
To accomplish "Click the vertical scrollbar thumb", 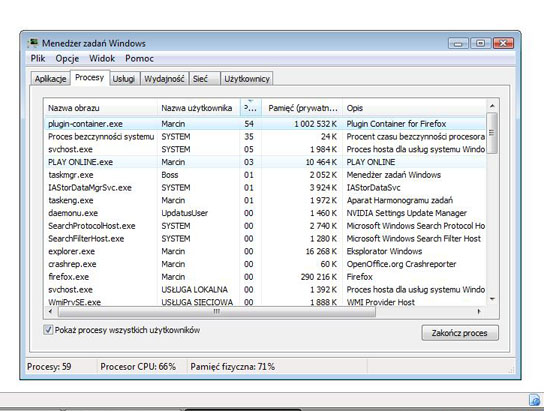I will pos(492,132).
